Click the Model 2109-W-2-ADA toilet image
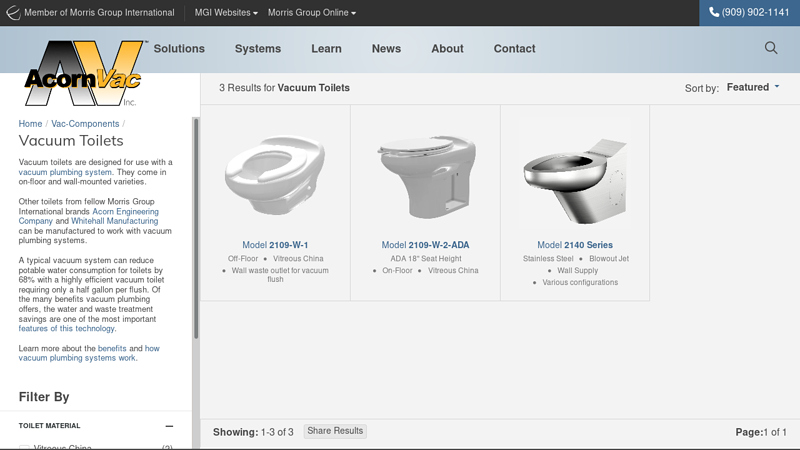 (427, 177)
